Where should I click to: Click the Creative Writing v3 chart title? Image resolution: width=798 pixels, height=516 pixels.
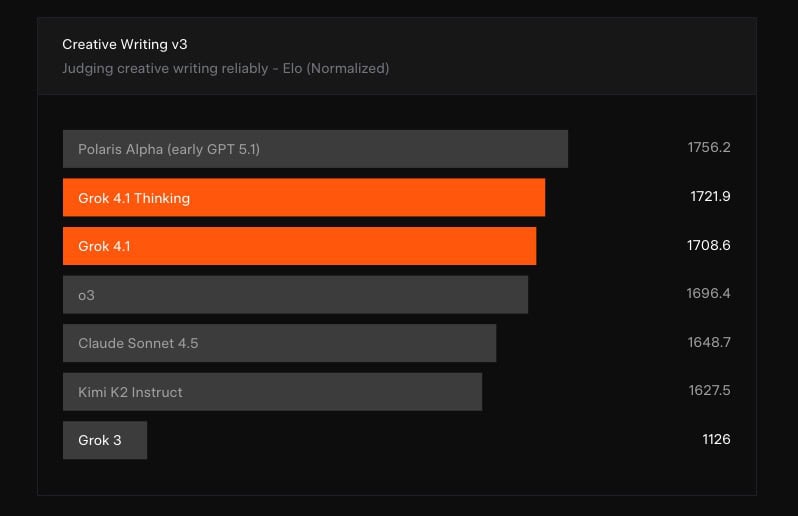pos(124,44)
